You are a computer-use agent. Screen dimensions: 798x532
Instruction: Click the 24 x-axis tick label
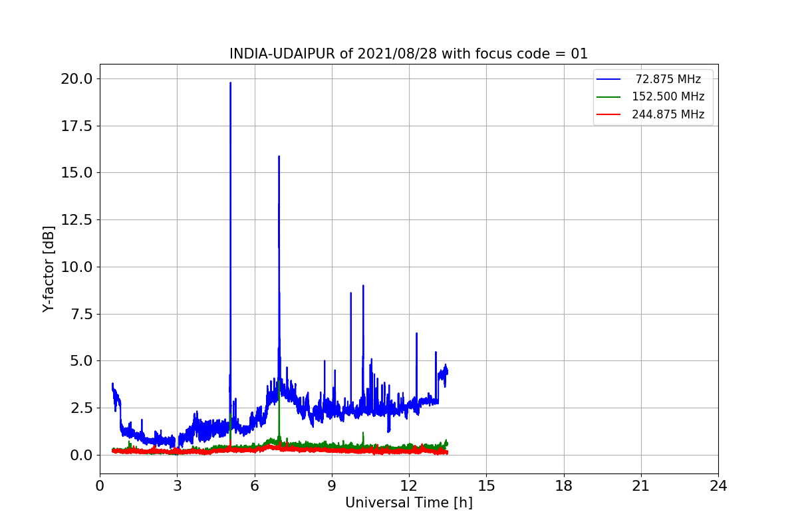(x=718, y=486)
